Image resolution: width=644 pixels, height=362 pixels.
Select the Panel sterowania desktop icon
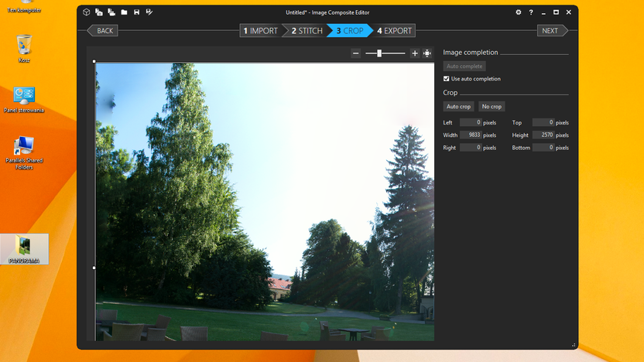(24, 100)
